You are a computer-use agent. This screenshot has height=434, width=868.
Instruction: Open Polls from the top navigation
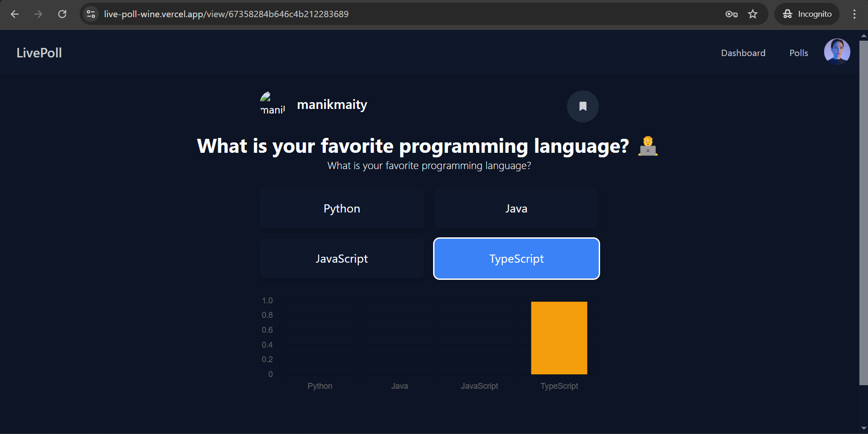798,53
